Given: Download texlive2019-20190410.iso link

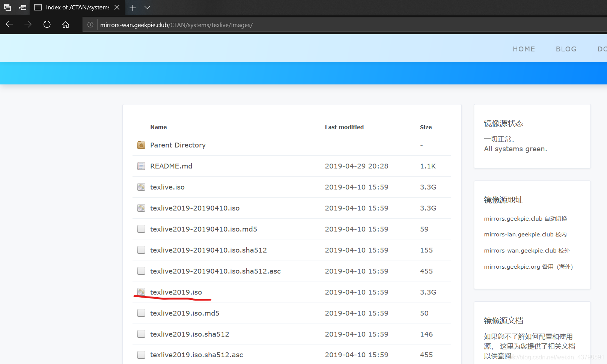Looking at the screenshot, I should (195, 208).
